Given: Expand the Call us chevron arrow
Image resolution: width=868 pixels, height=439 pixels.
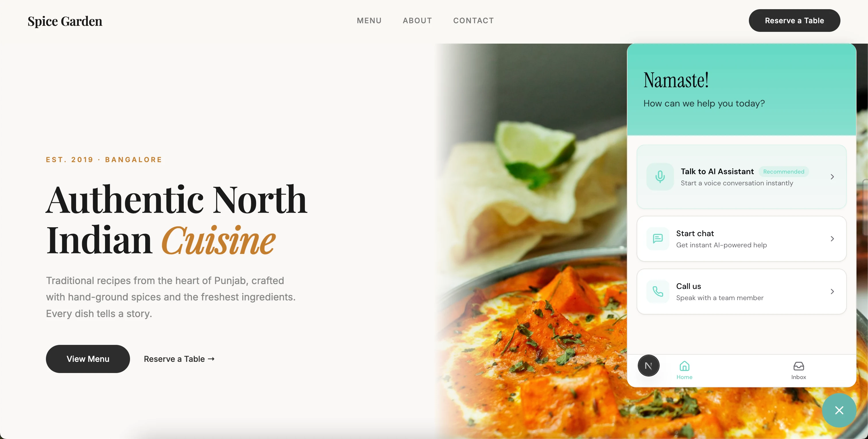Looking at the screenshot, I should 832,292.
